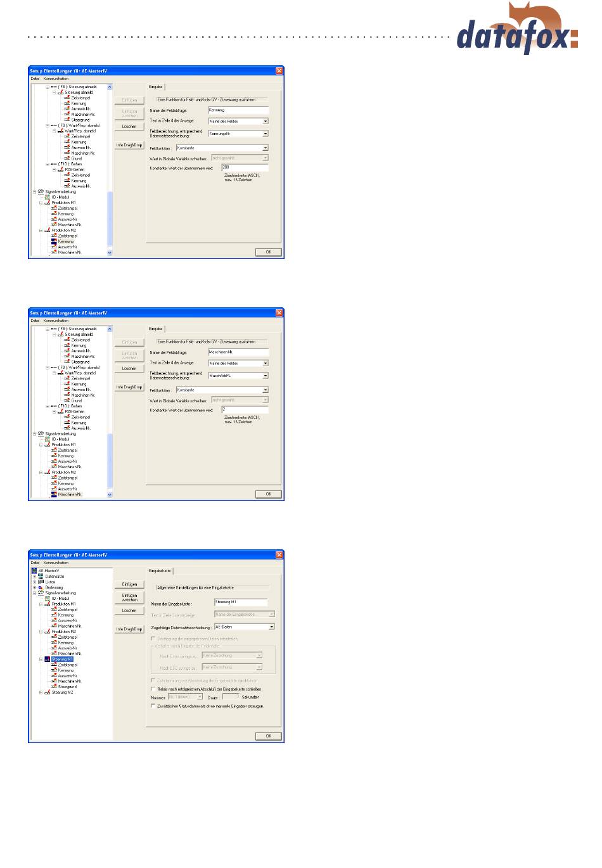The image size is (602, 868).
Task: Click Stoerung abmeld chain icon in top dialog
Action: point(61,93)
